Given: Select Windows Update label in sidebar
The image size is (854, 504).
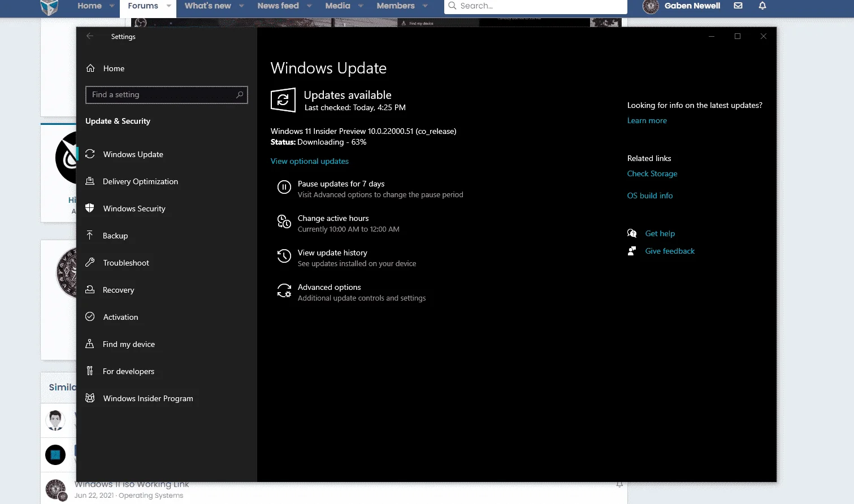Looking at the screenshot, I should click(133, 154).
